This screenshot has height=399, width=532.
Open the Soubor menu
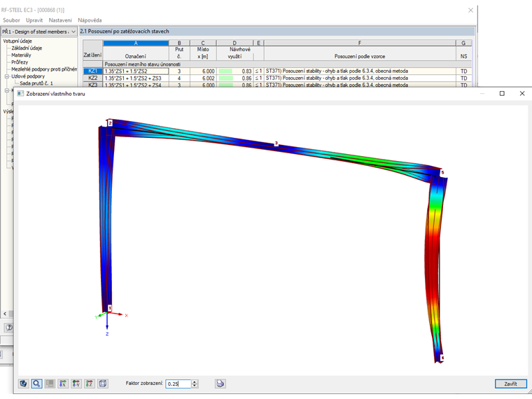click(x=11, y=20)
